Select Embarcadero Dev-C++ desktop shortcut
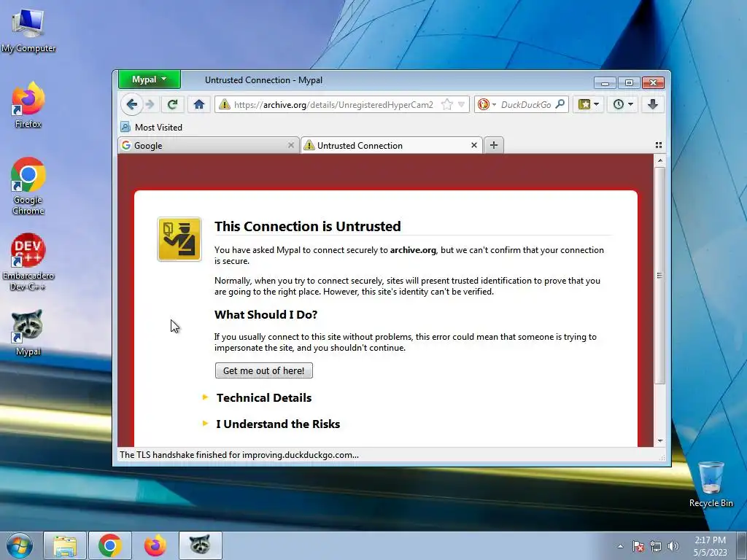 pos(28,262)
